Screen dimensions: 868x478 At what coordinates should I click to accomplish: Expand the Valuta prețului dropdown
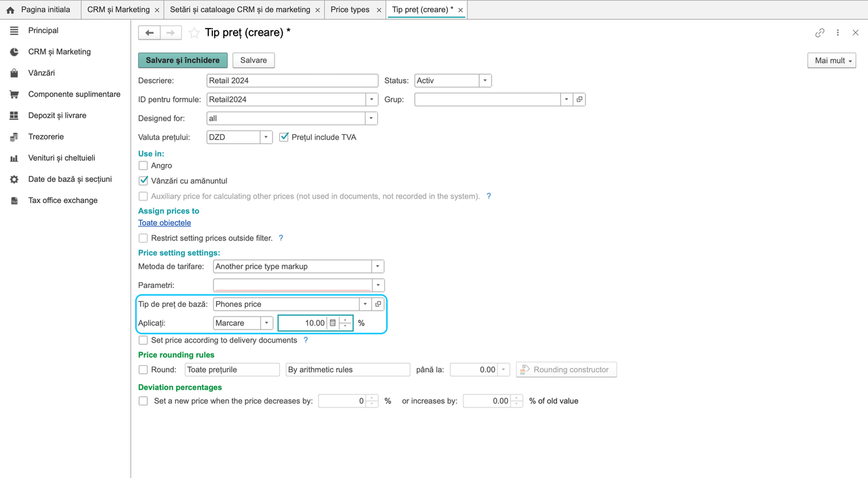[x=266, y=137]
